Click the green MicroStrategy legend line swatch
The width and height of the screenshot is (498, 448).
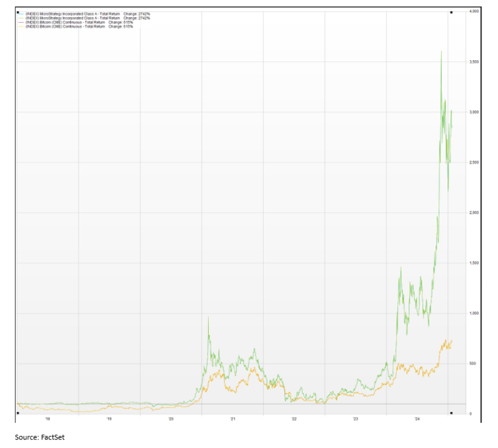21,18
